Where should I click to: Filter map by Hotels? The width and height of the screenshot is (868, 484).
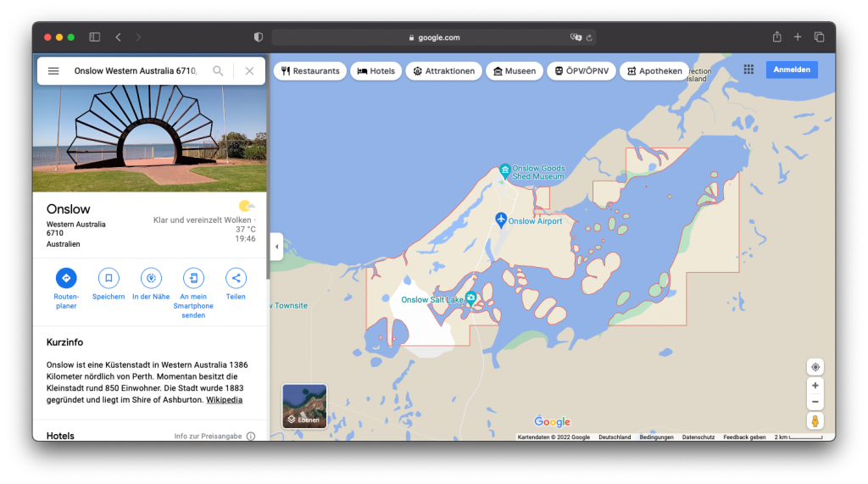coord(376,71)
